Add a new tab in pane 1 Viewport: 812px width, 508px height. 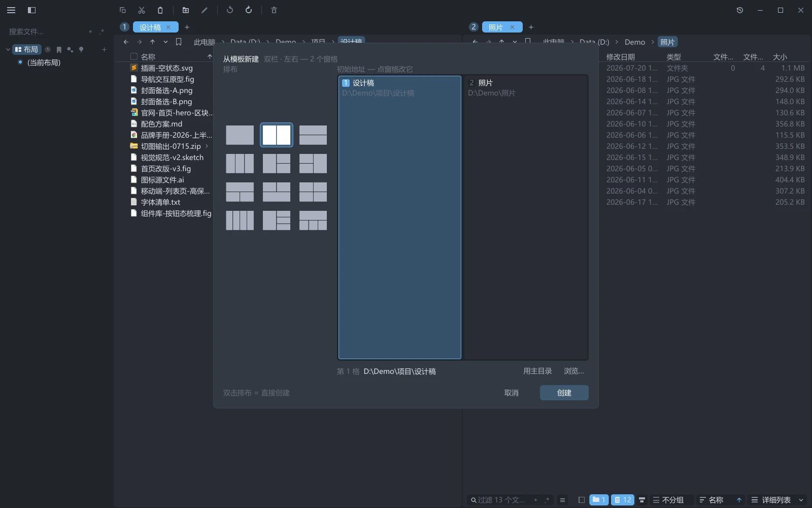pos(187,27)
